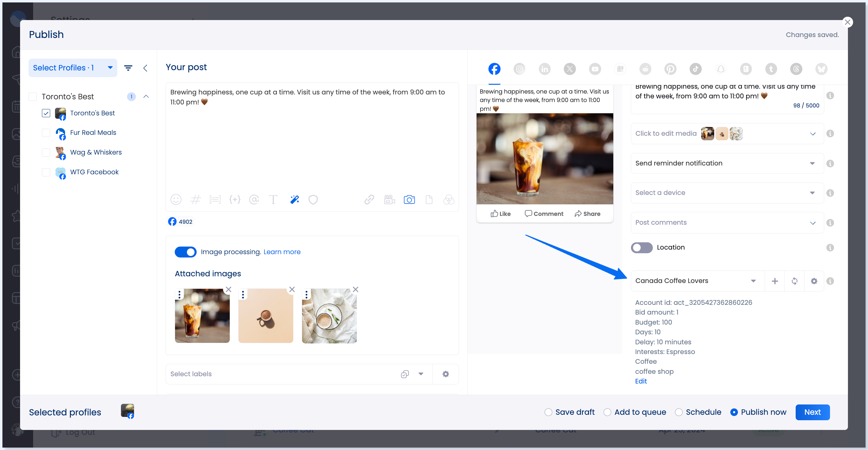Click Edit under ad campaign details
Image resolution: width=868 pixels, height=450 pixels.
pyautogui.click(x=641, y=381)
